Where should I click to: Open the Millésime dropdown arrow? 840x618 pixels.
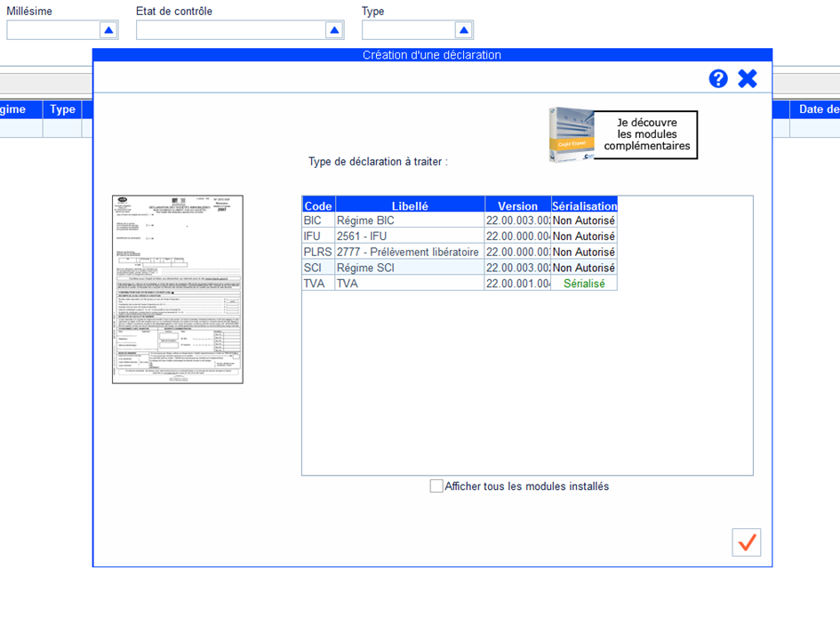pyautogui.click(x=108, y=30)
